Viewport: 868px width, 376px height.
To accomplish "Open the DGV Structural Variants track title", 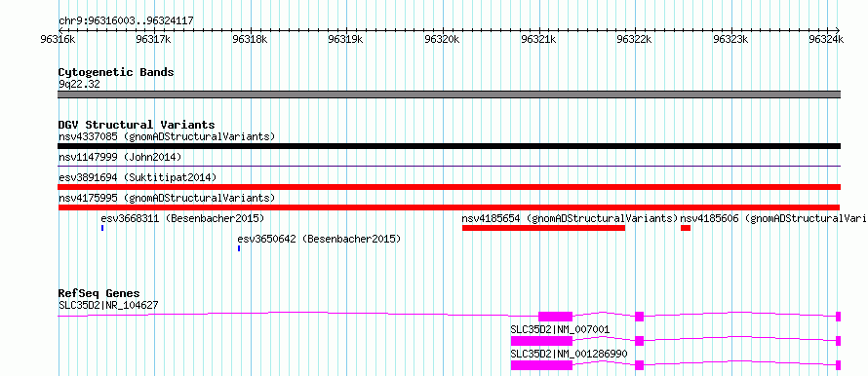I will coord(137,125).
